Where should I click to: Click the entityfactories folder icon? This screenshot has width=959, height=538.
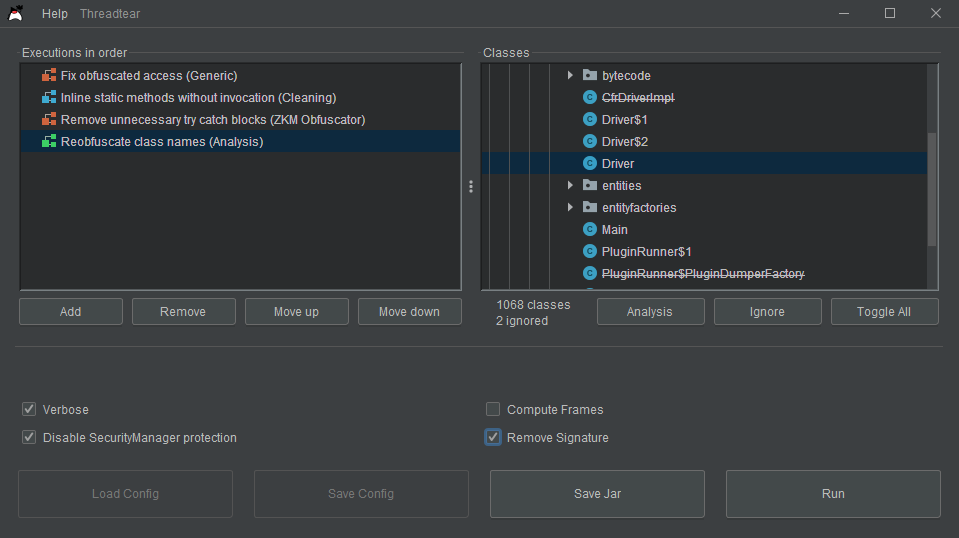590,207
